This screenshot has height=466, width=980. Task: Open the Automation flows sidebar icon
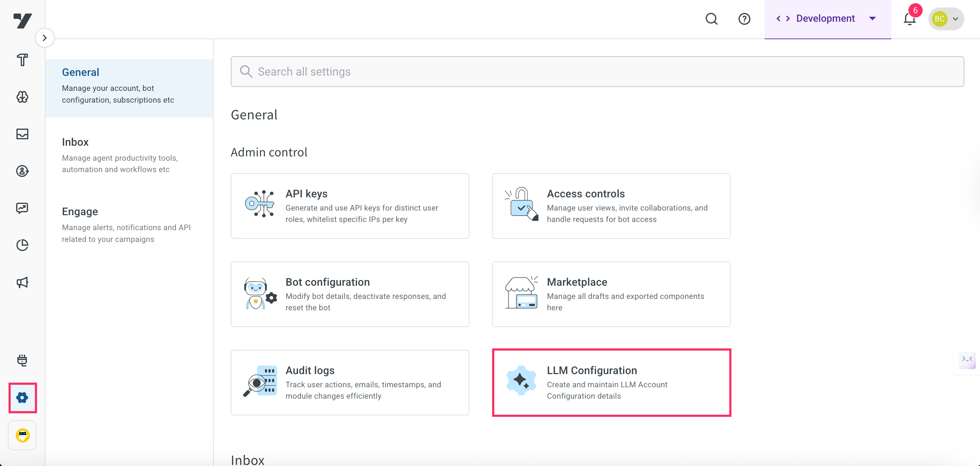coord(22,60)
